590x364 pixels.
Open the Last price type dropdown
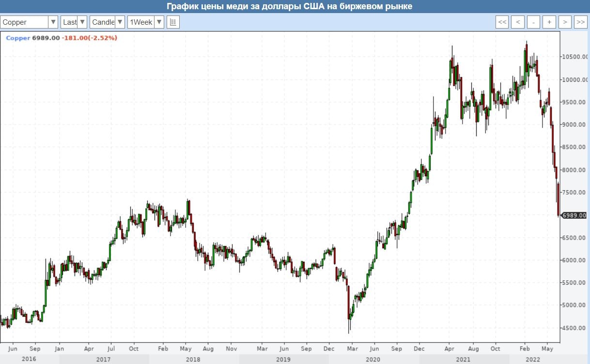point(74,22)
